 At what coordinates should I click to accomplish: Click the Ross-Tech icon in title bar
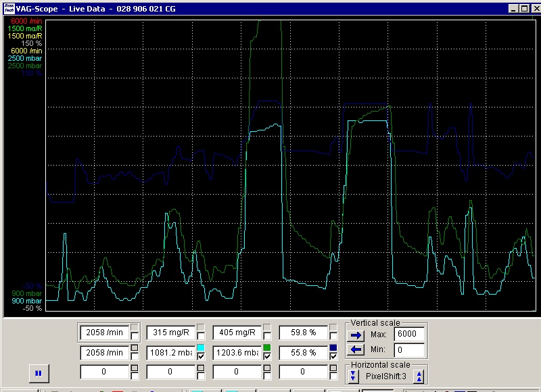(x=9, y=8)
